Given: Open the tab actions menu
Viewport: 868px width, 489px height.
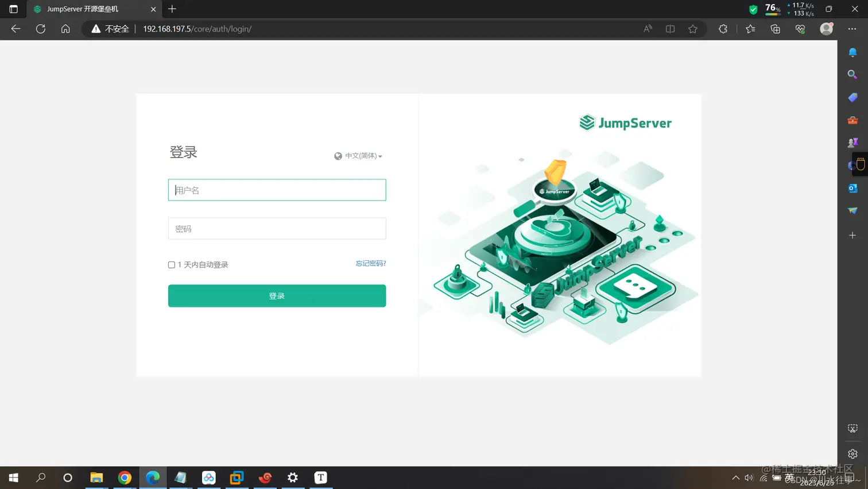Looking at the screenshot, I should point(13,9).
